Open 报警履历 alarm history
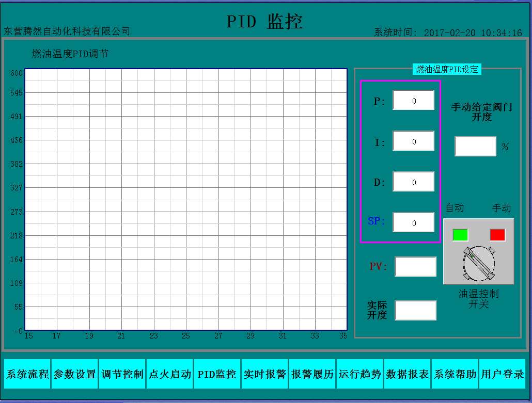532x403 pixels. click(x=312, y=374)
